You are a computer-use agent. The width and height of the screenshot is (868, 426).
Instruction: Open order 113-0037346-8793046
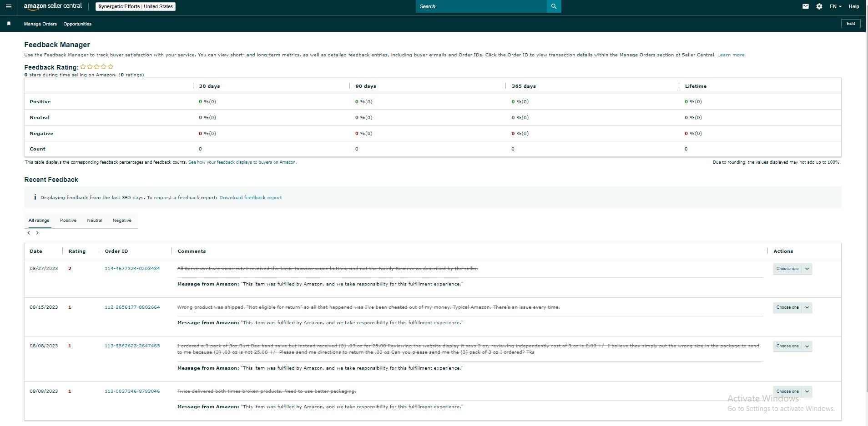[132, 391]
